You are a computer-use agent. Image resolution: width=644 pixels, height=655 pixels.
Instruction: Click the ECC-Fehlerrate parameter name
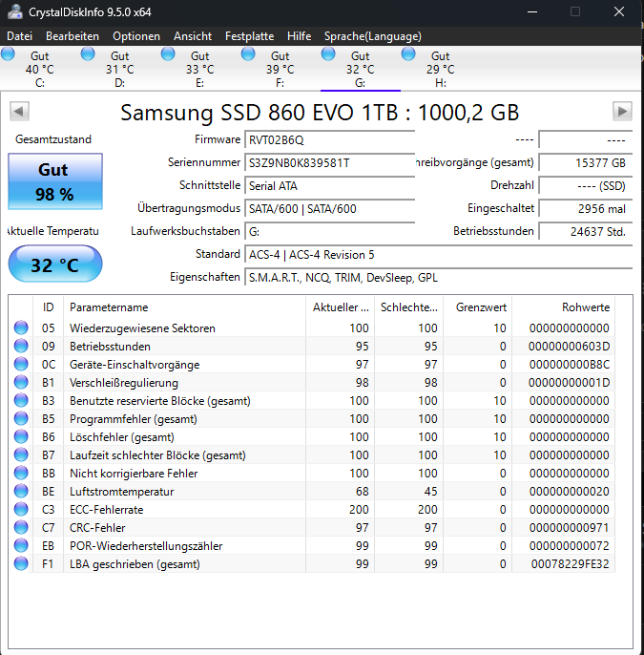(x=107, y=510)
